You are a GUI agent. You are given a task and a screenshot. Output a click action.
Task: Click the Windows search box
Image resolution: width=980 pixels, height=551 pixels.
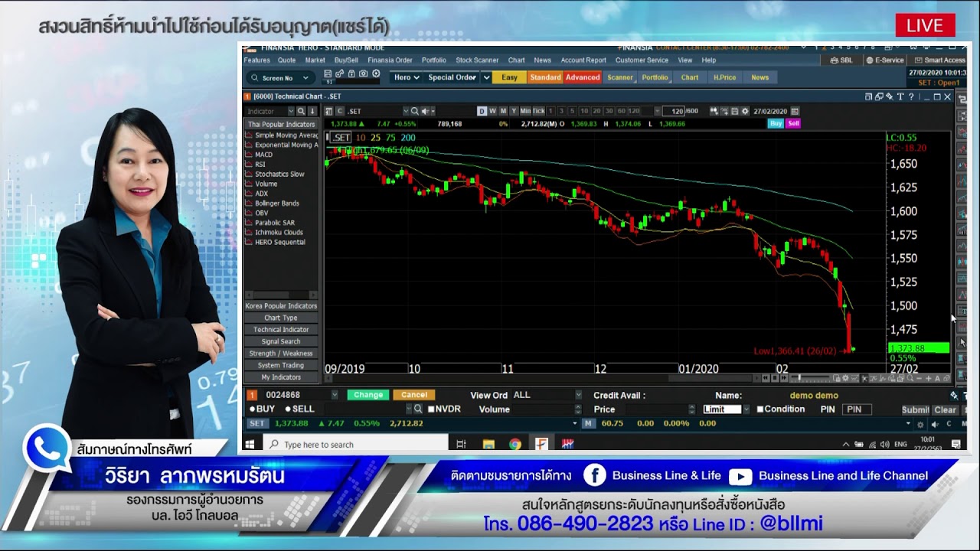(356, 445)
